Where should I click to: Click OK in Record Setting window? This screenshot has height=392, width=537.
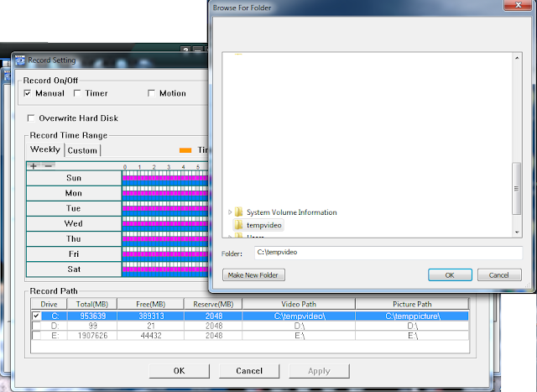pos(179,371)
